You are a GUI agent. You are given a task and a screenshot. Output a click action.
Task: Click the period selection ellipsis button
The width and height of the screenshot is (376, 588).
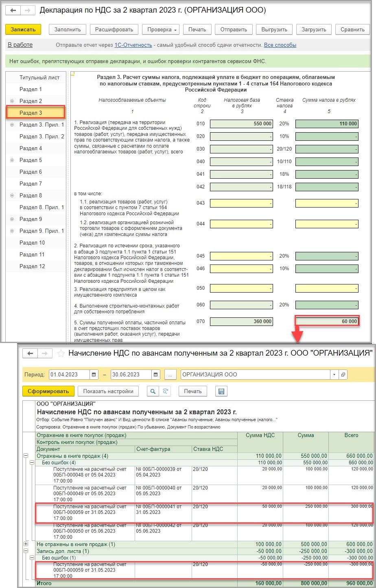tap(170, 374)
